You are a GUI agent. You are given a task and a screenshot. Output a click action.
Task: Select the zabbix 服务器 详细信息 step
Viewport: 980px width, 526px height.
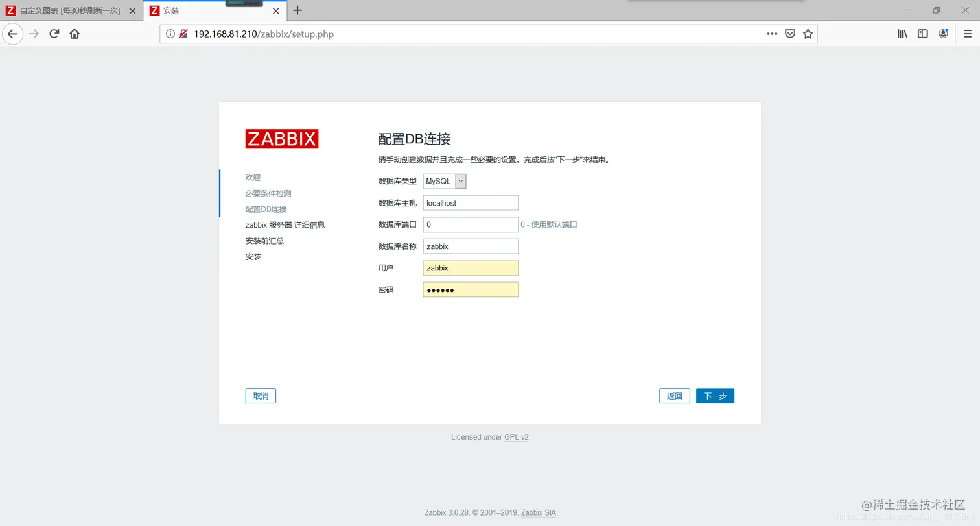(x=285, y=225)
